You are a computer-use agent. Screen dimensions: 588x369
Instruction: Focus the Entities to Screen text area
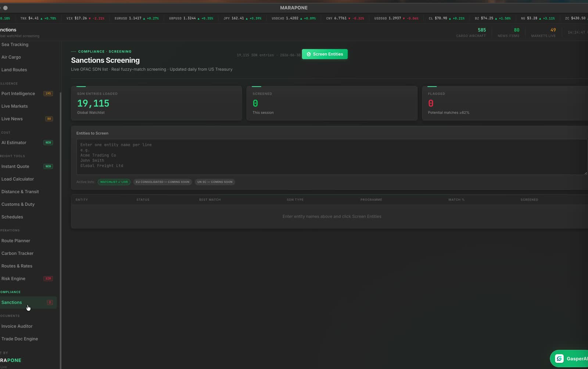331,157
